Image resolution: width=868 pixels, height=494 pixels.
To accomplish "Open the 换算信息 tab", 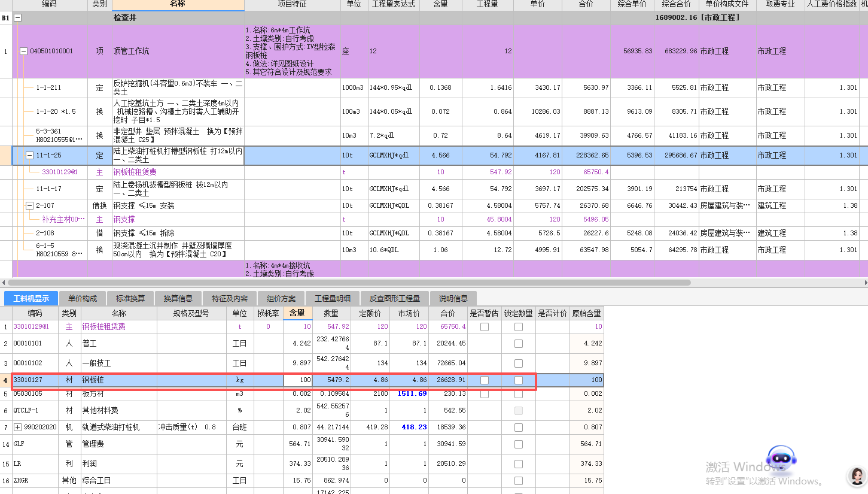I will pyautogui.click(x=178, y=298).
